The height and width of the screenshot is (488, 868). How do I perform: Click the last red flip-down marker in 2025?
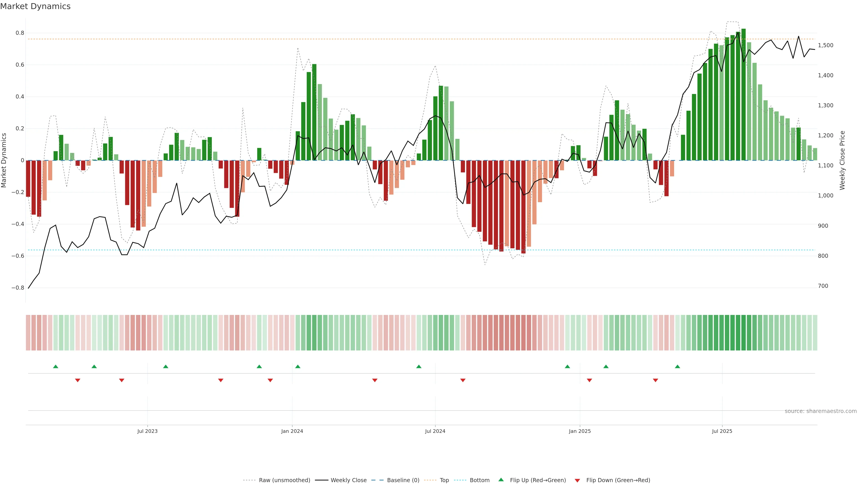[x=655, y=380]
